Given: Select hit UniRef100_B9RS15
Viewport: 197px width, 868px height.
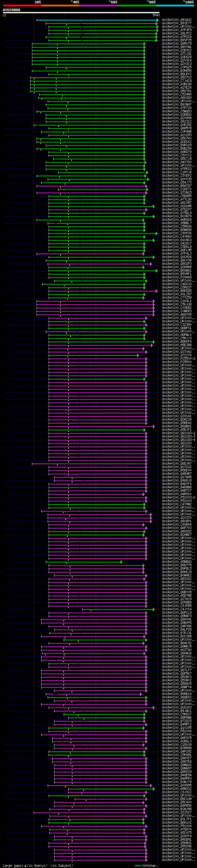Looking at the screenshot, I should [176, 145].
